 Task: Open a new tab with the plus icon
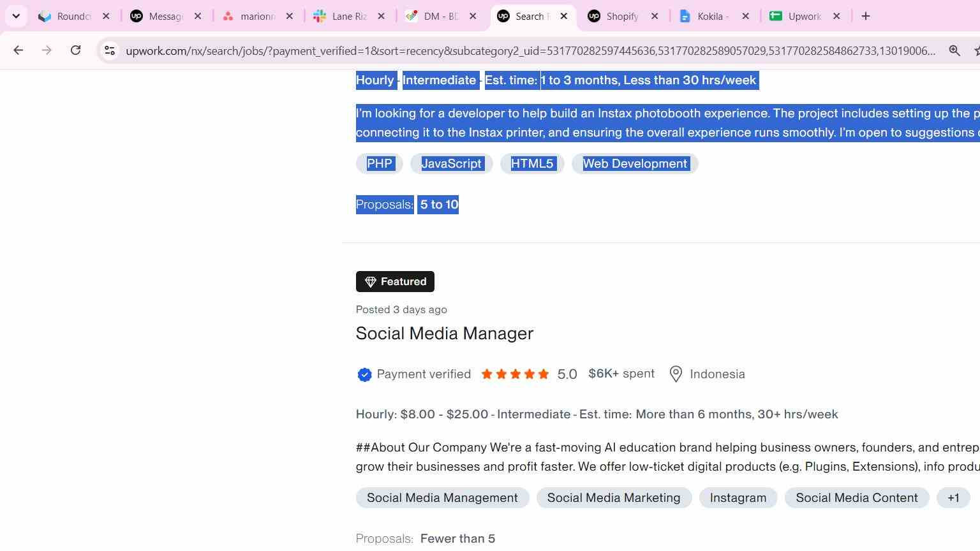(866, 16)
